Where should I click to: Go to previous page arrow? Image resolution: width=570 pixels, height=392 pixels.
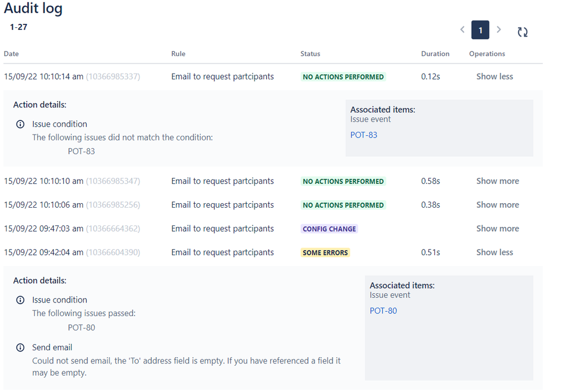click(x=462, y=30)
